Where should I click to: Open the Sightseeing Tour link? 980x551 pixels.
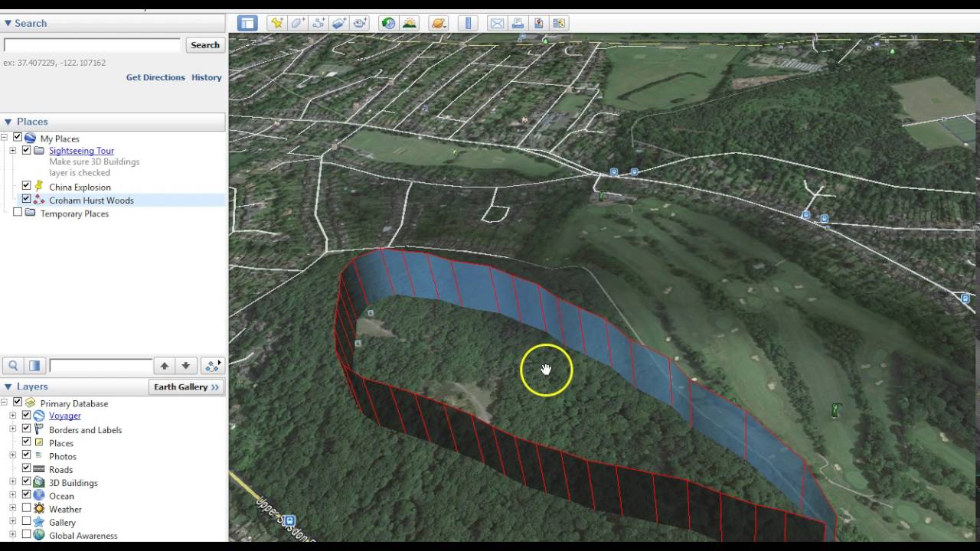tap(81, 151)
